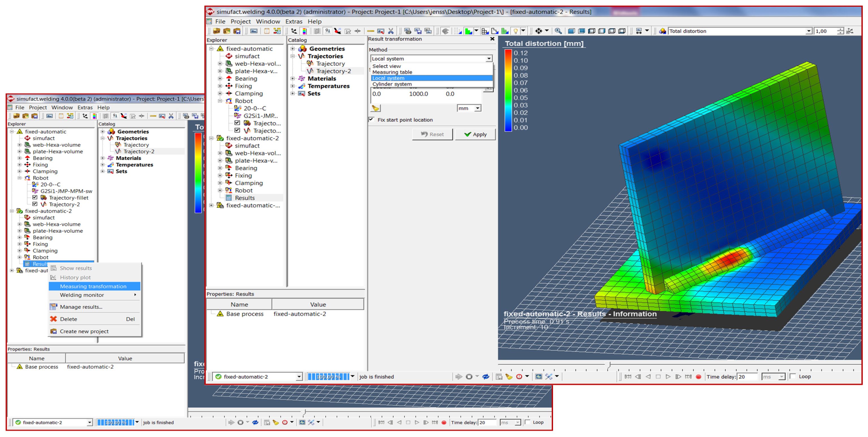Click the yellow ruler measure icon in the toolbar
This screenshot has width=868, height=437.
[x=370, y=31]
